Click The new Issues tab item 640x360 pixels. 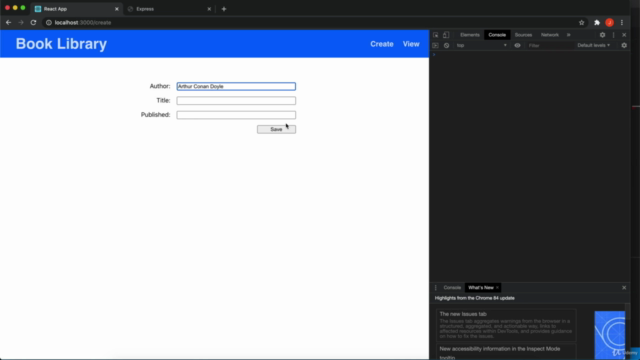(x=506, y=325)
